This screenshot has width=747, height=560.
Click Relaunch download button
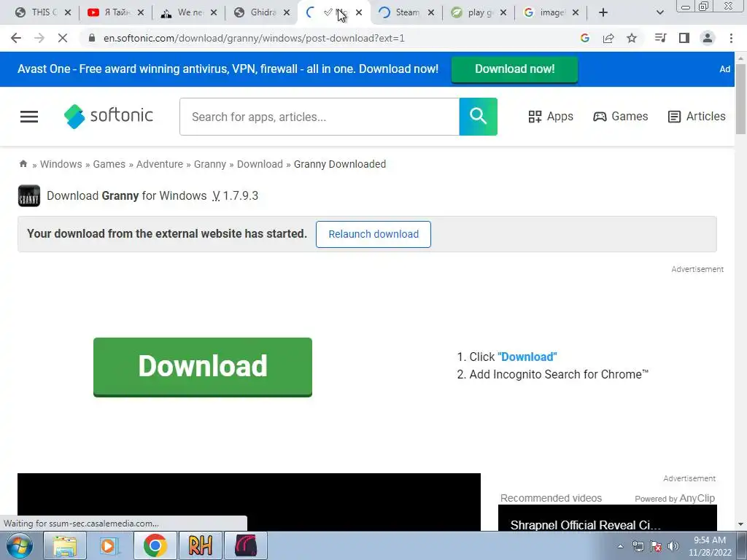pyautogui.click(x=373, y=234)
